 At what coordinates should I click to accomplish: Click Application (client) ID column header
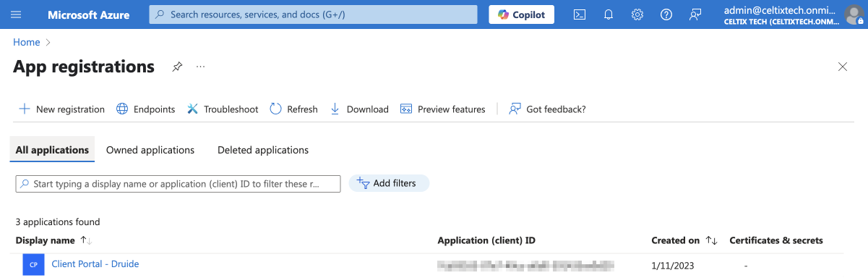[x=486, y=240]
